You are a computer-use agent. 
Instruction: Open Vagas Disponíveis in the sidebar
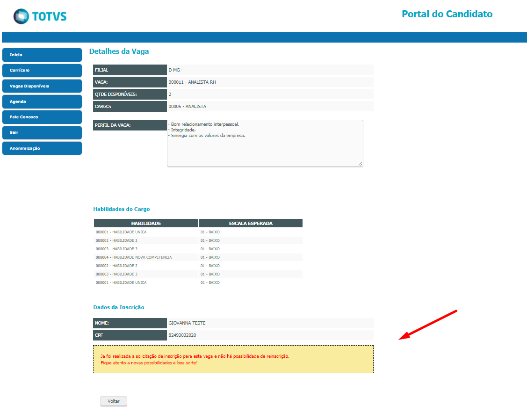42,86
